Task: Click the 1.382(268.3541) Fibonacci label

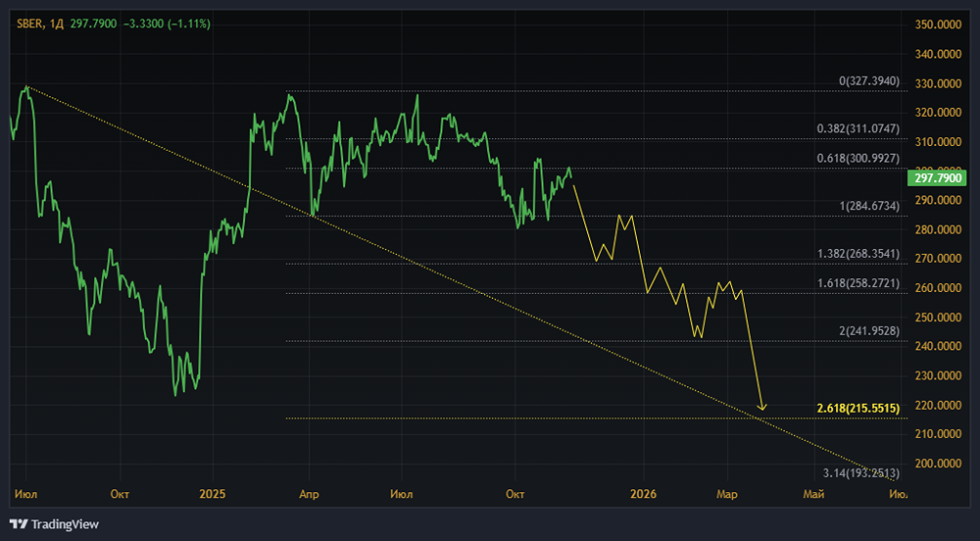Action: [857, 254]
